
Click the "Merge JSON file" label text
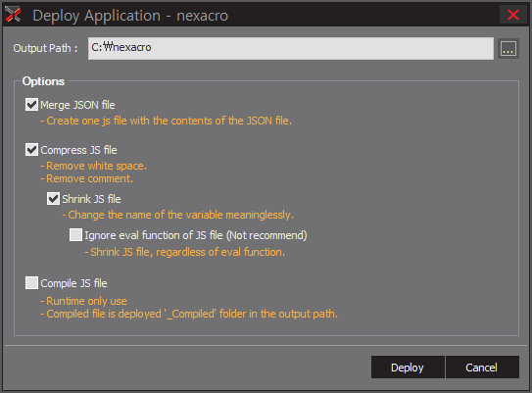(77, 105)
